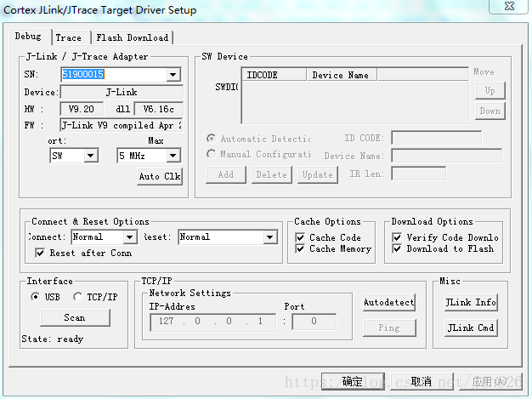The width and height of the screenshot is (532, 399).
Task: Switch to the Debug tab
Action: (29, 37)
